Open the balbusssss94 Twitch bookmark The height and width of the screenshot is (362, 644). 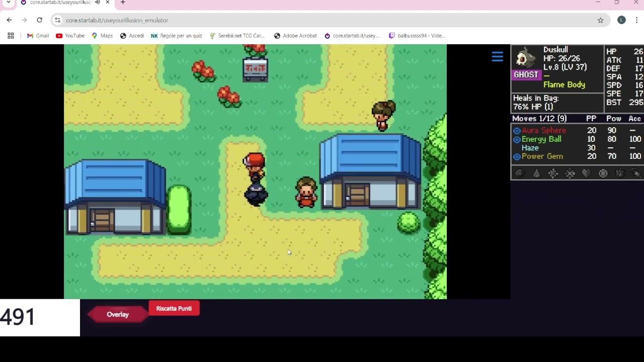417,36
